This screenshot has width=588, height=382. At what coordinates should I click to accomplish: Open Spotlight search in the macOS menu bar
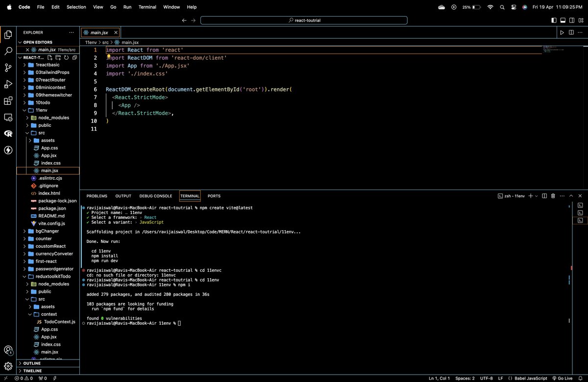(x=502, y=7)
